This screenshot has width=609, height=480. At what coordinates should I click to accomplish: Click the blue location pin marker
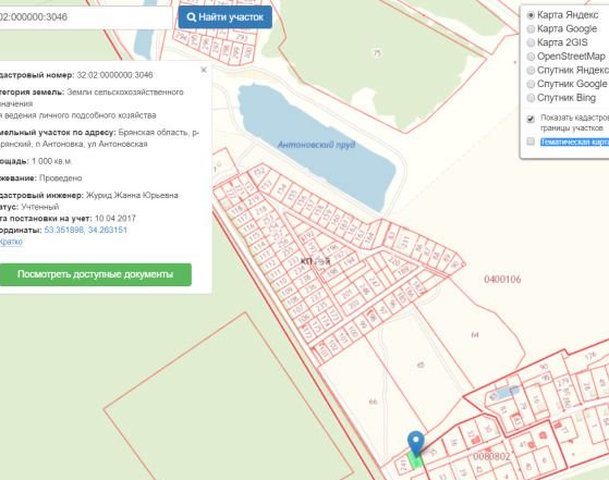point(416,443)
